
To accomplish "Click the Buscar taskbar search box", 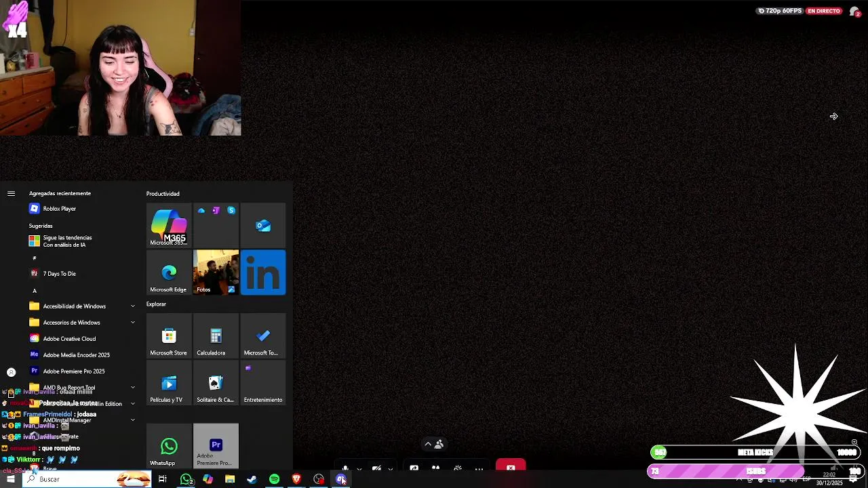I will tap(87, 479).
